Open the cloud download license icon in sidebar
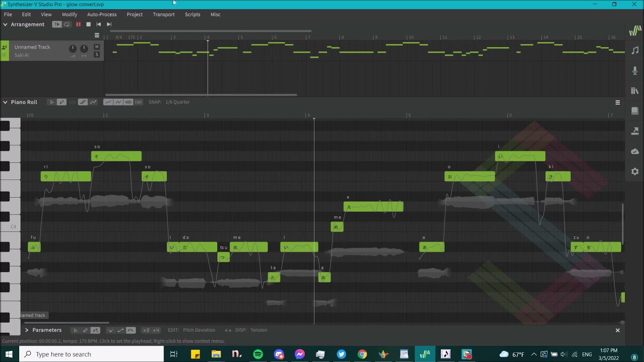The image size is (644, 362). tap(635, 151)
